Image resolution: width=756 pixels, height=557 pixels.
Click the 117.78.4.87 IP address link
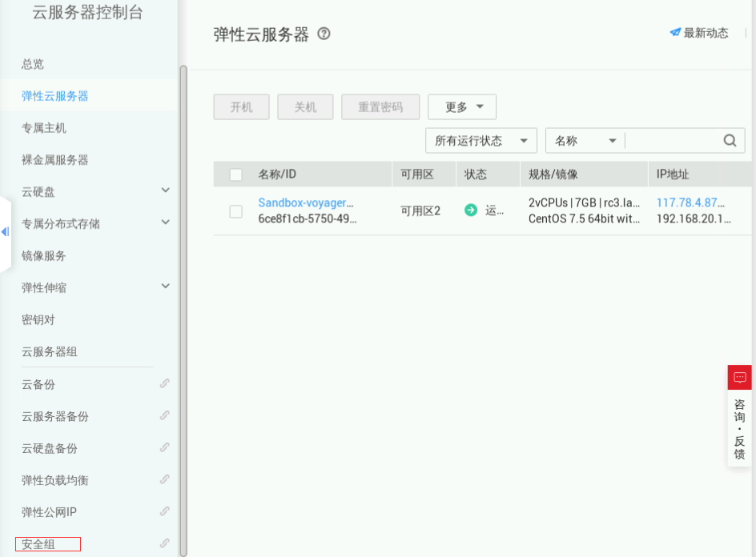tap(690, 202)
